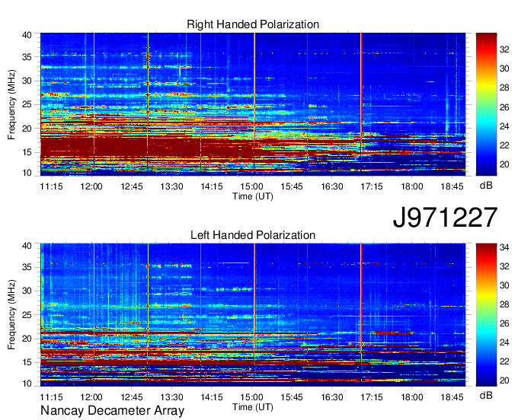Click the 15:00 time tick under Left Handed plot
The height and width of the screenshot is (420, 518).
251,397
